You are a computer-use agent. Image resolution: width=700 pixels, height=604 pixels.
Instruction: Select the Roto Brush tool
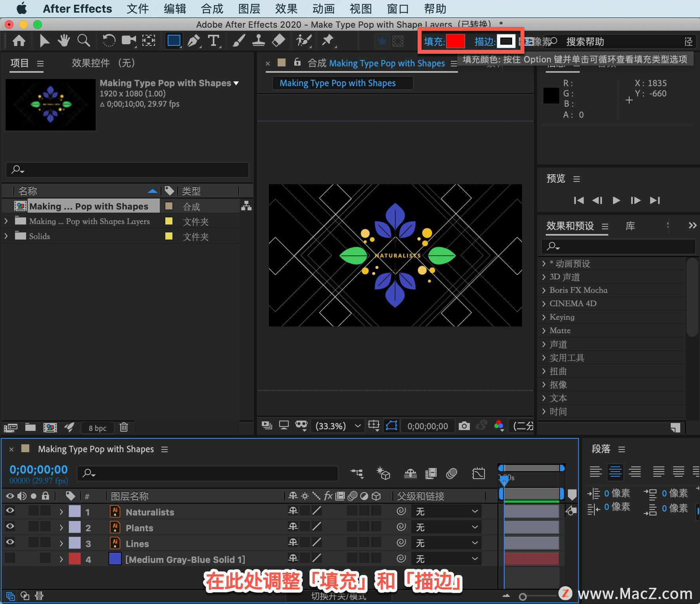304,41
